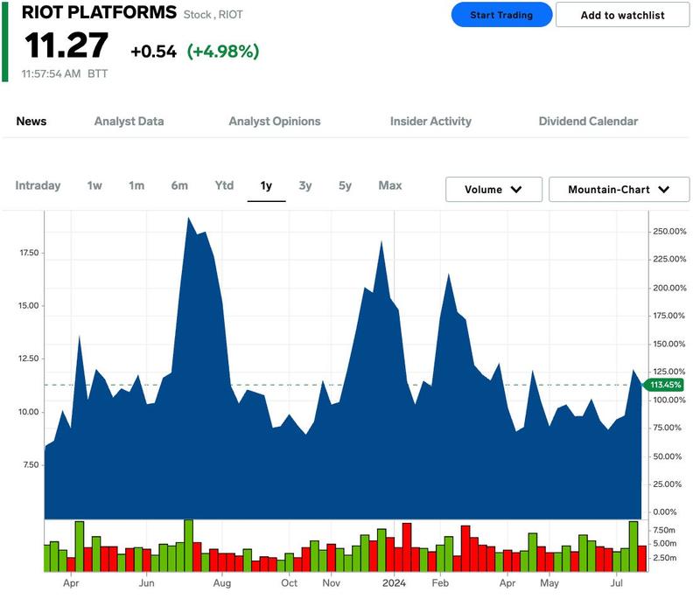The width and height of the screenshot is (700, 599).
Task: Click the green 113.45% price marker
Action: [664, 385]
